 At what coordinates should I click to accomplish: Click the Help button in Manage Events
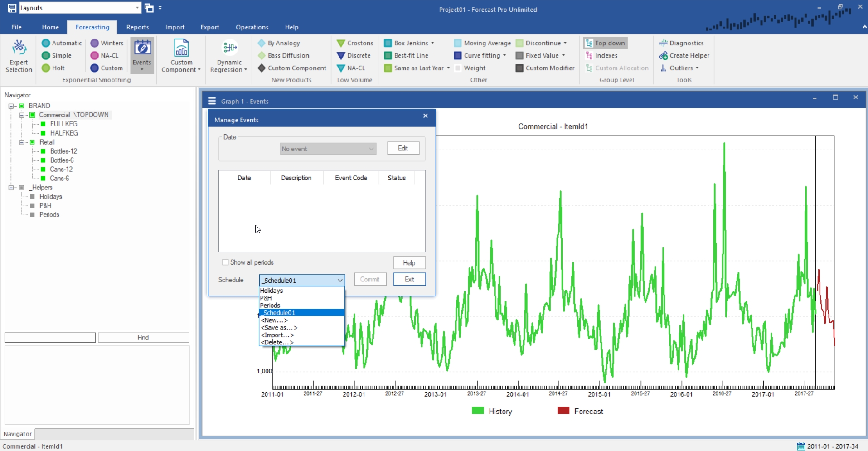(x=409, y=263)
